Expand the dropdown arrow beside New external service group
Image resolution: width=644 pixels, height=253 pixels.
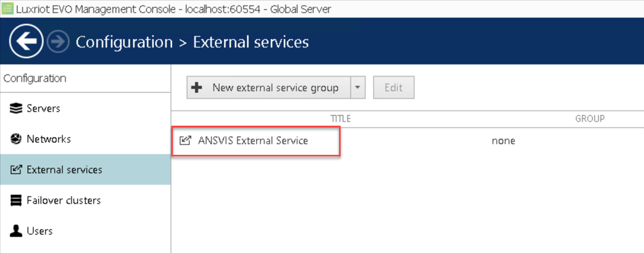[x=358, y=88]
